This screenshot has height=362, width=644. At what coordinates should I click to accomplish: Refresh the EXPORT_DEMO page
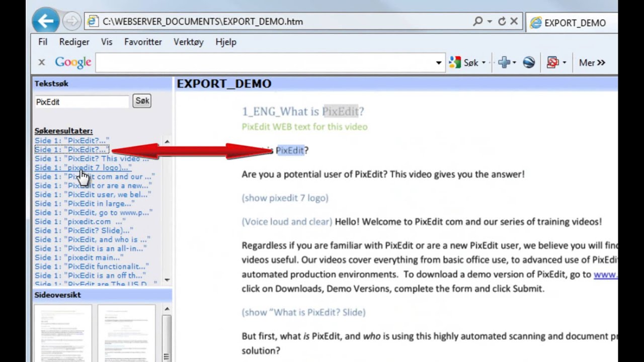502,21
